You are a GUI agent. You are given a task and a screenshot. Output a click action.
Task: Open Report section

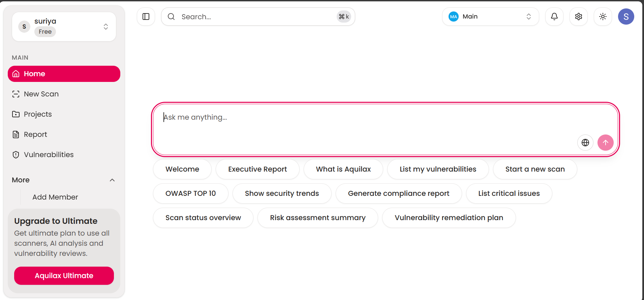coord(64,134)
